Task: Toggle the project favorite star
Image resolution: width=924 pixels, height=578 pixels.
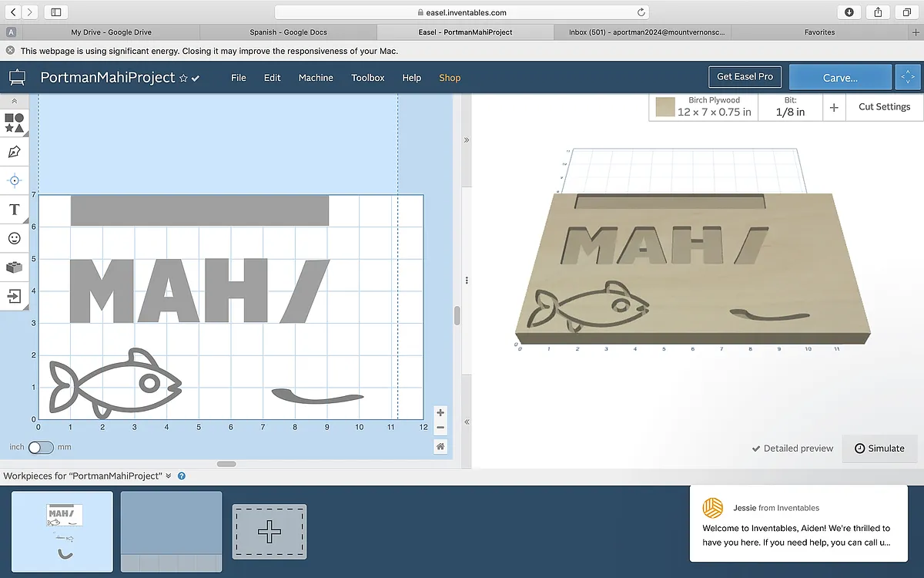Action: click(x=183, y=79)
